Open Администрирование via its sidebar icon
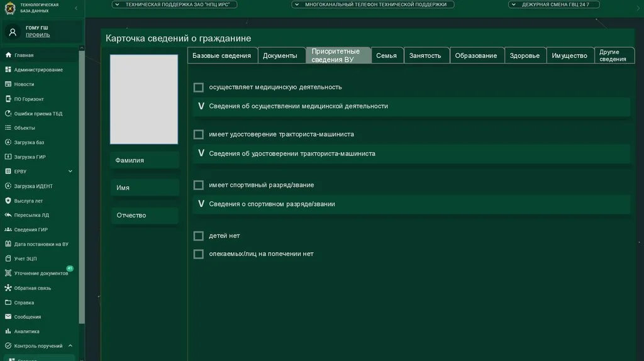The image size is (644, 361). [x=9, y=70]
